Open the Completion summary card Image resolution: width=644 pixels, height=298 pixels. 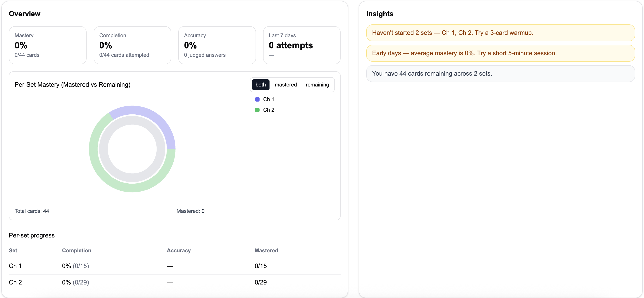coord(132,45)
